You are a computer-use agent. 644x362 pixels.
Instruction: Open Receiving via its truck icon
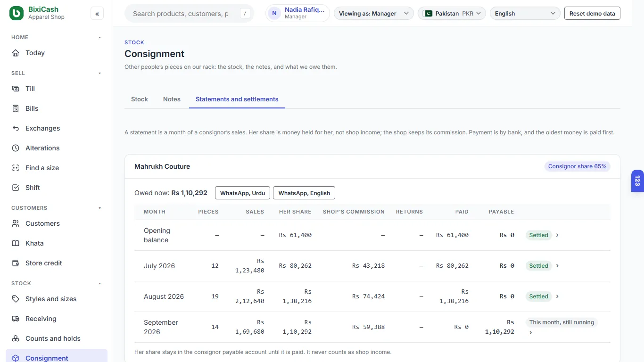tap(16, 319)
